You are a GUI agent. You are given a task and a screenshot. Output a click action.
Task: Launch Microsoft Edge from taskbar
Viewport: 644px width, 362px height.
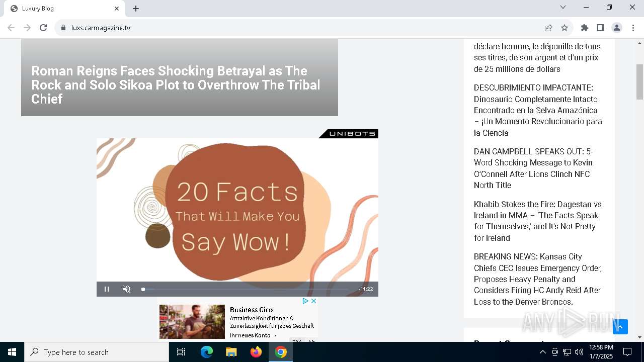coord(207,352)
